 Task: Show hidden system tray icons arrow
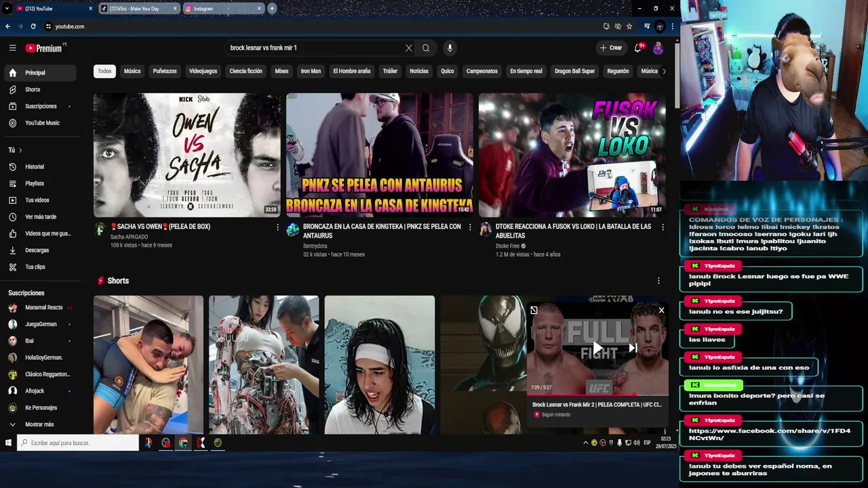(x=585, y=443)
